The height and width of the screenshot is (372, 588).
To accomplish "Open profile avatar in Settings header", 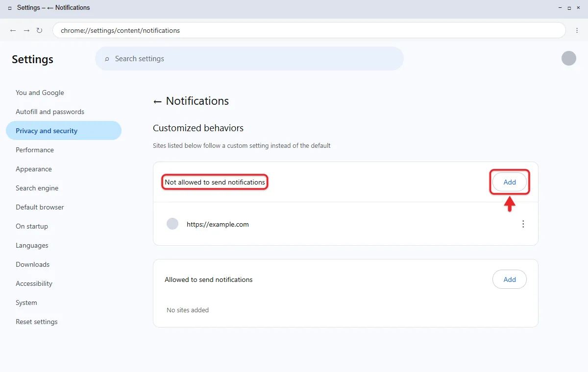I will pos(569,58).
